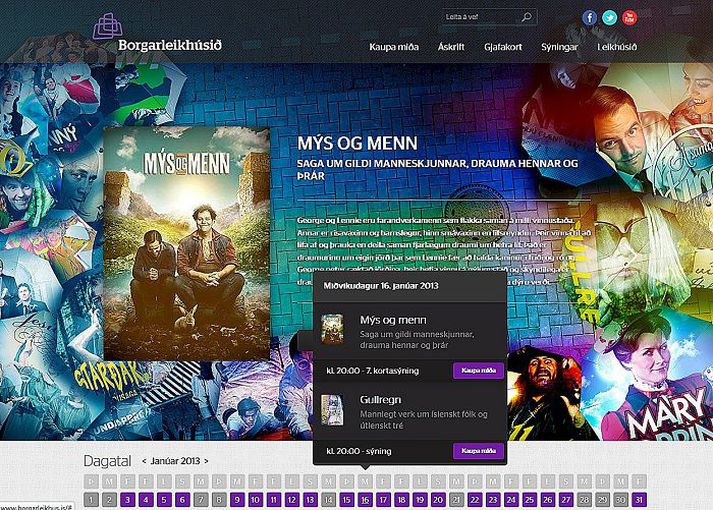The image size is (713, 510).
Task: Open the Gjafakort menu item
Action: [x=503, y=47]
